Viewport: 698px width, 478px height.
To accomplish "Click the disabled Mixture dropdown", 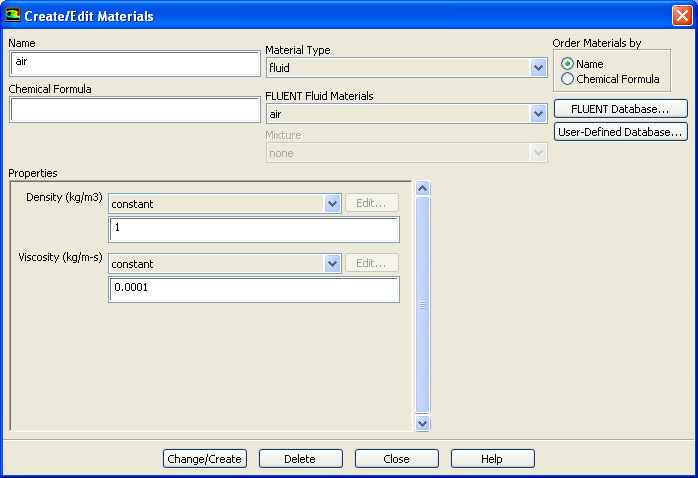I will coord(406,153).
